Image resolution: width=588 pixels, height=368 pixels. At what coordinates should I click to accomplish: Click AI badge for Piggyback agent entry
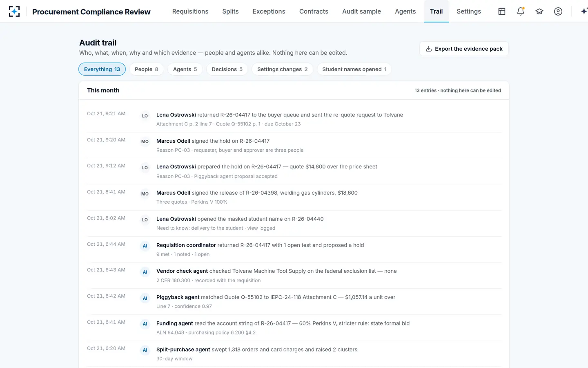tap(145, 298)
